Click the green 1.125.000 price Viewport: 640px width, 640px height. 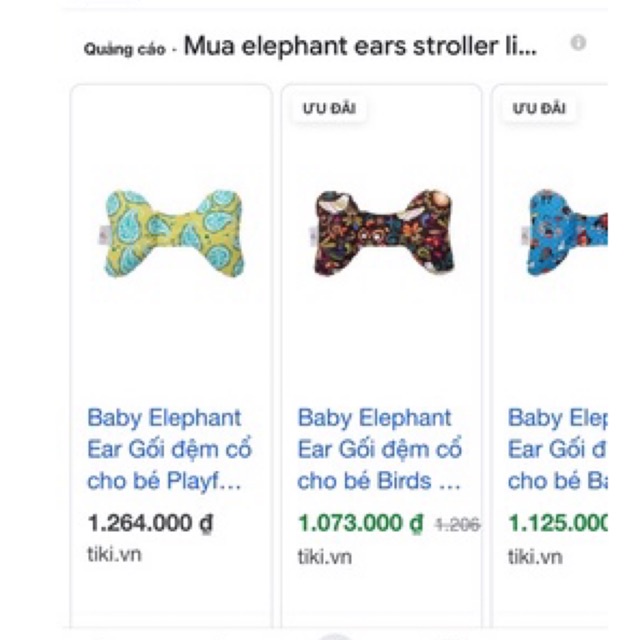point(557,523)
